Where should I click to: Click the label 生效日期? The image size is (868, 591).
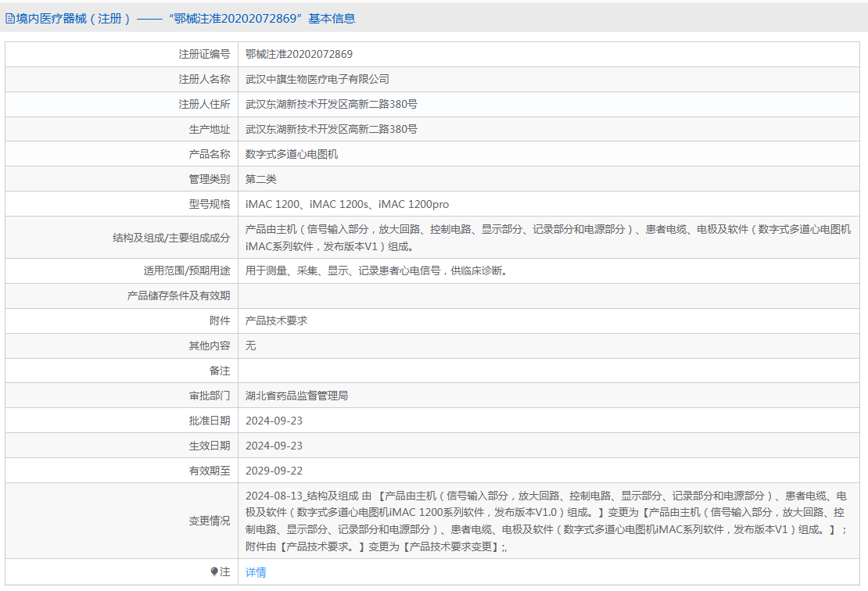pyautogui.click(x=210, y=446)
